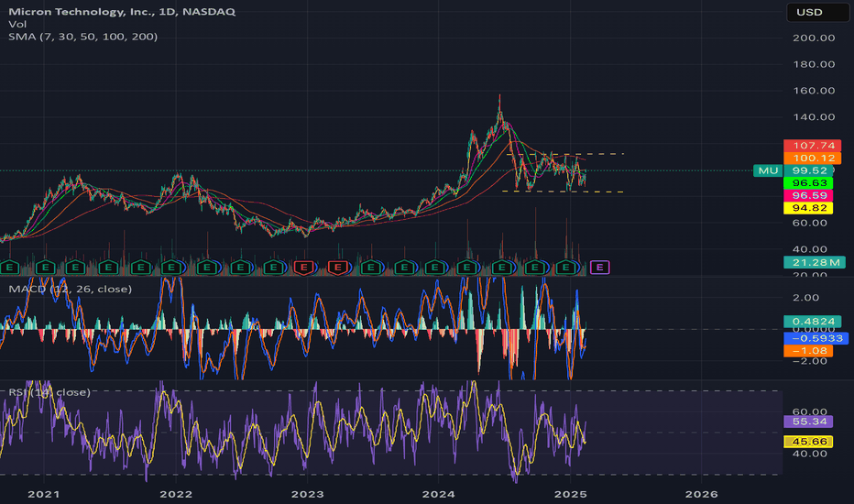Viewport: 854px width, 504px height.
Task: Open the green earnings marker for March 2021
Action: (x=75, y=267)
